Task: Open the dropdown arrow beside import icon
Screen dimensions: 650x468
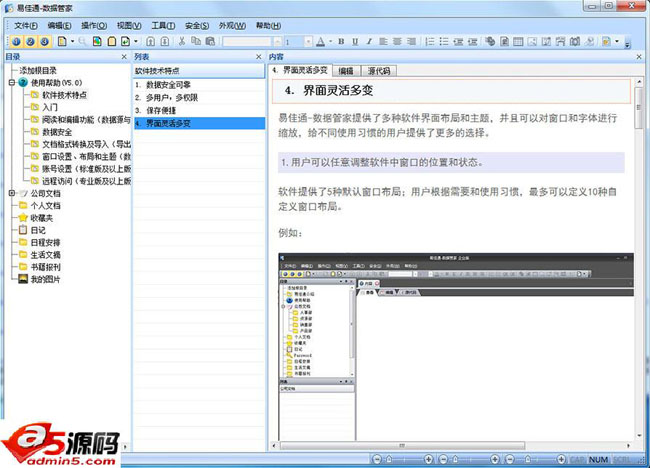Action: coord(136,41)
